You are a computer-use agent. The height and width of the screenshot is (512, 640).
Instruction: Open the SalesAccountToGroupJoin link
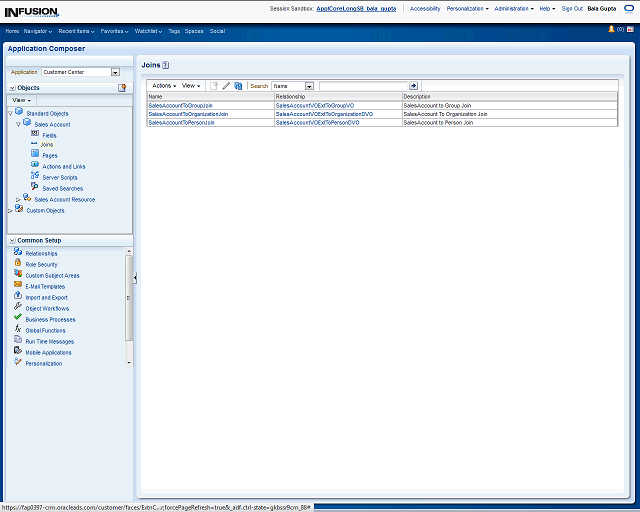pos(180,105)
